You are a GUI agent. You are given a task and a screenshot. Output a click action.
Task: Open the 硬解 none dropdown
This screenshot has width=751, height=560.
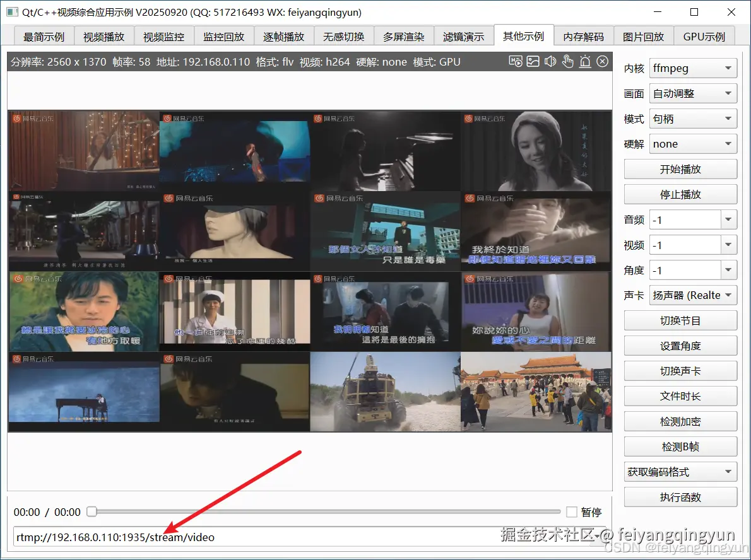(x=693, y=144)
